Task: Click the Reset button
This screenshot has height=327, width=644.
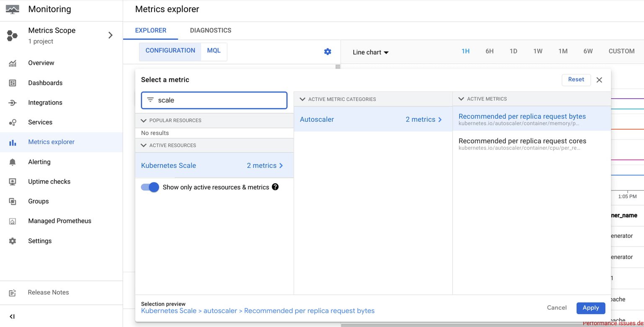Action: tap(576, 79)
